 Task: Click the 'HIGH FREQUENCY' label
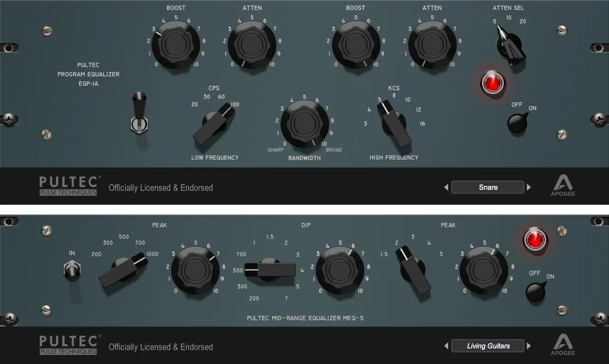394,157
